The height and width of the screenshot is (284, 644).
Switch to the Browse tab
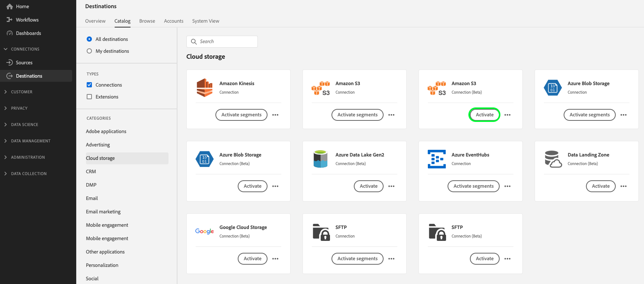[147, 21]
